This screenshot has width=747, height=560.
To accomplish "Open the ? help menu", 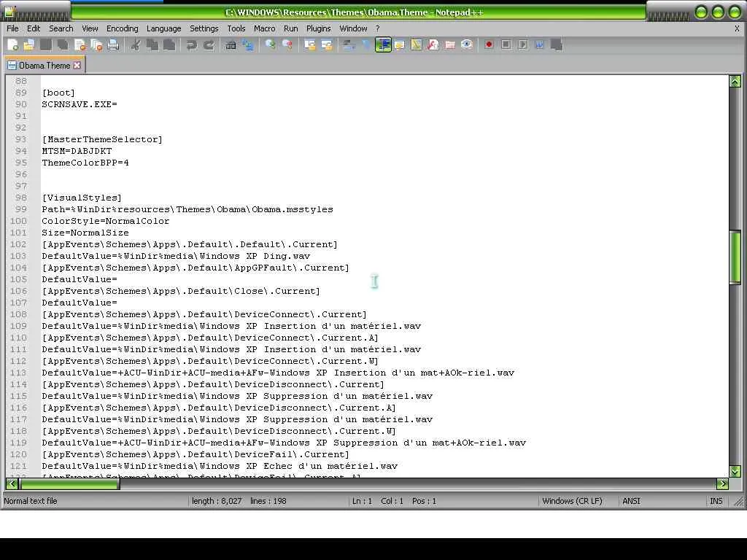I will click(x=377, y=28).
